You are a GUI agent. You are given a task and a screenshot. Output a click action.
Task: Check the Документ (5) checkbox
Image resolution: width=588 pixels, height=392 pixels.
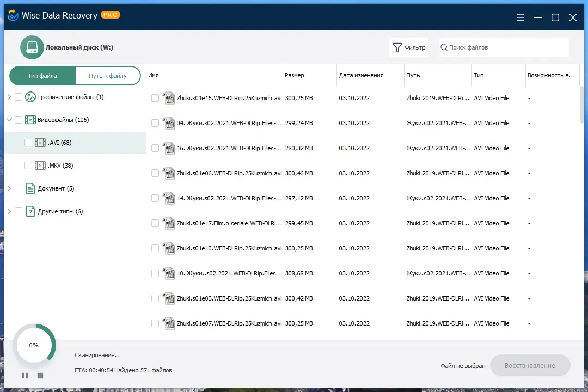click(19, 189)
